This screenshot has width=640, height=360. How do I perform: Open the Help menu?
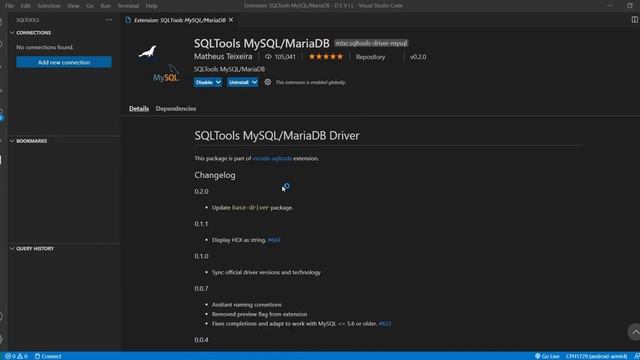(151, 6)
